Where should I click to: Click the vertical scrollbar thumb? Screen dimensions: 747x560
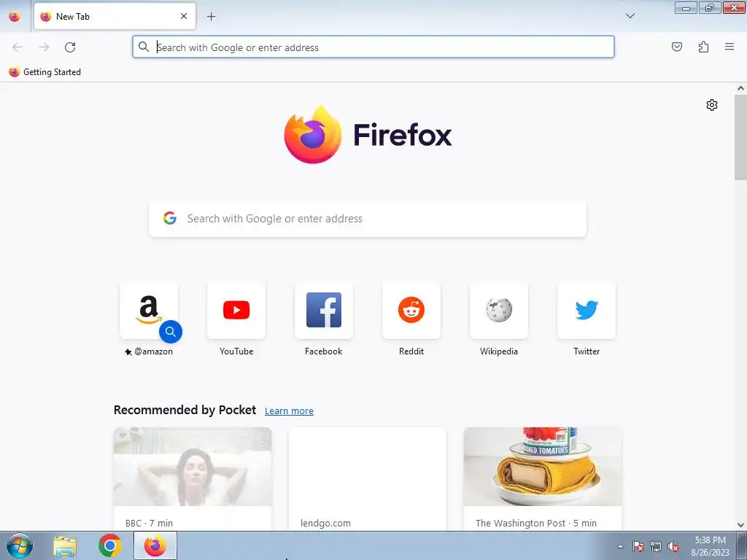pyautogui.click(x=740, y=137)
